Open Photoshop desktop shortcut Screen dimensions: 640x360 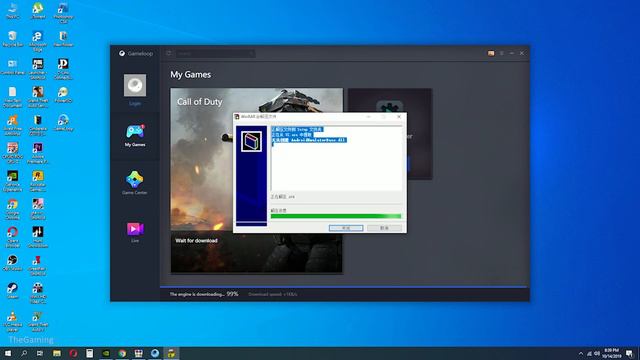(63, 12)
